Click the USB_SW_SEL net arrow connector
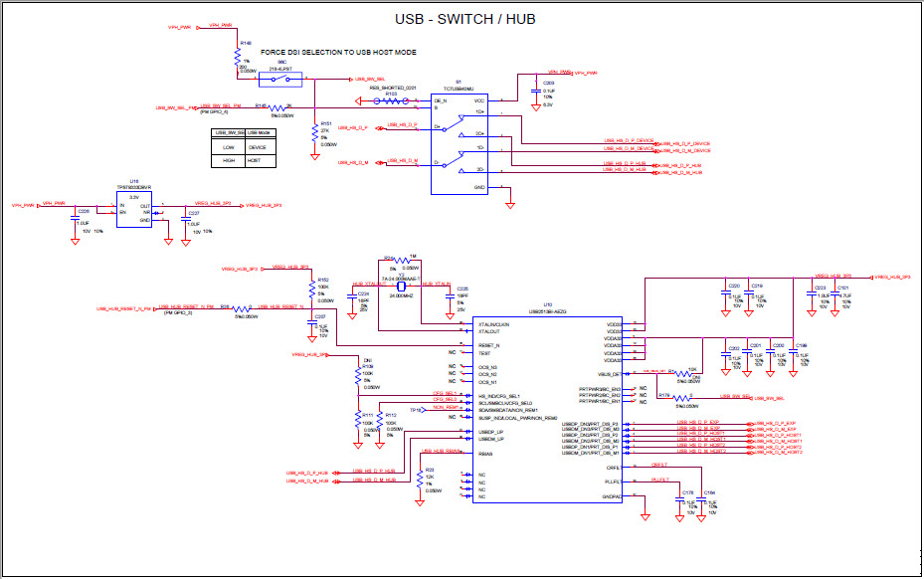Image resolution: width=924 pixels, height=579 pixels. click(352, 79)
